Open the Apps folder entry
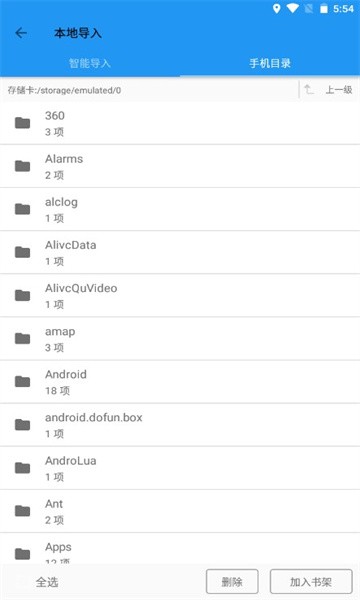 (x=180, y=549)
